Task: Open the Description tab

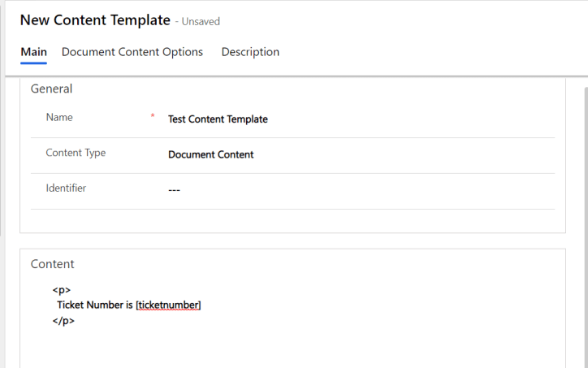Action: [250, 52]
